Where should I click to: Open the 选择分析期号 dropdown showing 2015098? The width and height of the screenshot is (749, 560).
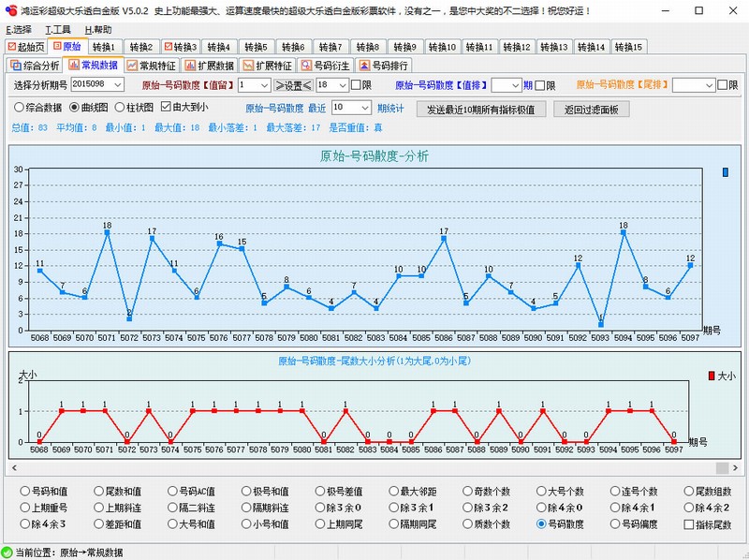pyautogui.click(x=117, y=85)
